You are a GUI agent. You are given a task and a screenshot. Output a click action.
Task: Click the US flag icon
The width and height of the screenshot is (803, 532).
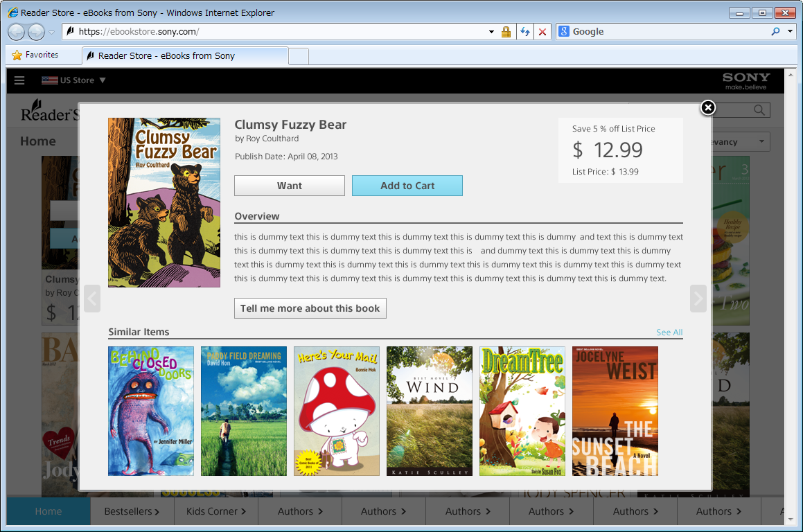(x=50, y=80)
